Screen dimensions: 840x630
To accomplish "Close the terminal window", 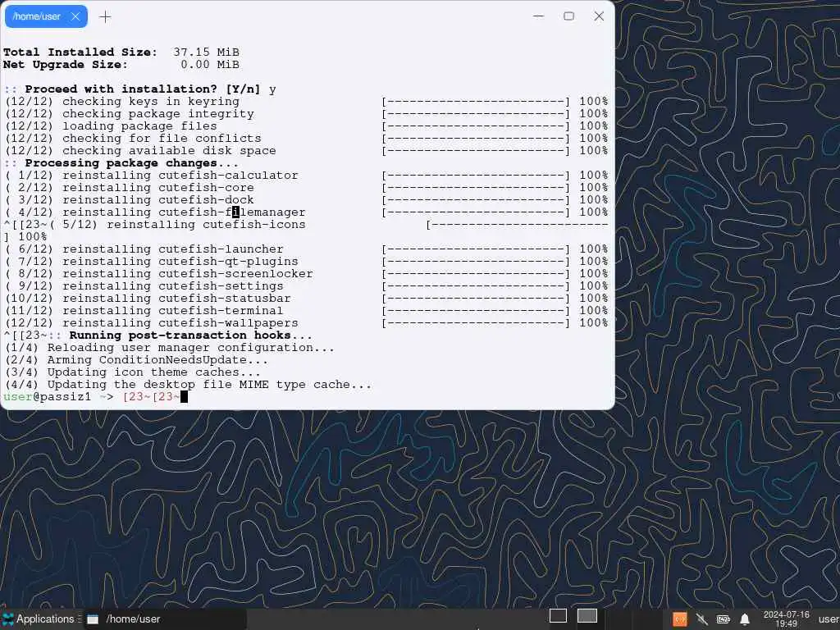I will coord(599,16).
